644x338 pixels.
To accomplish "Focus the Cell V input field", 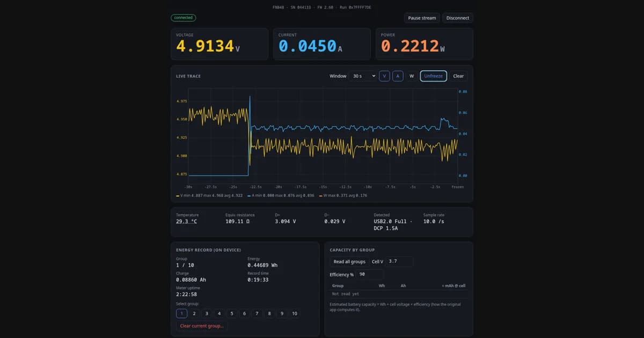I will point(399,262).
